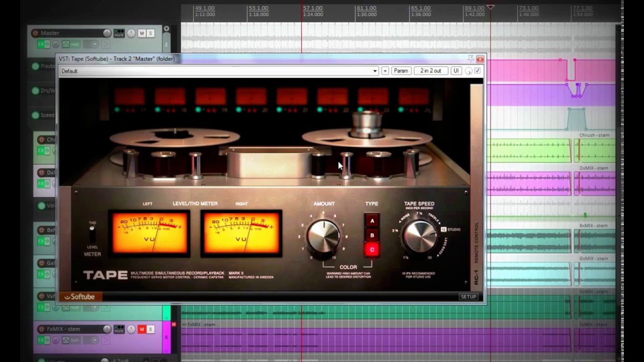Click the plus preset button
This screenshot has width=644, height=362.
pyautogui.click(x=385, y=71)
